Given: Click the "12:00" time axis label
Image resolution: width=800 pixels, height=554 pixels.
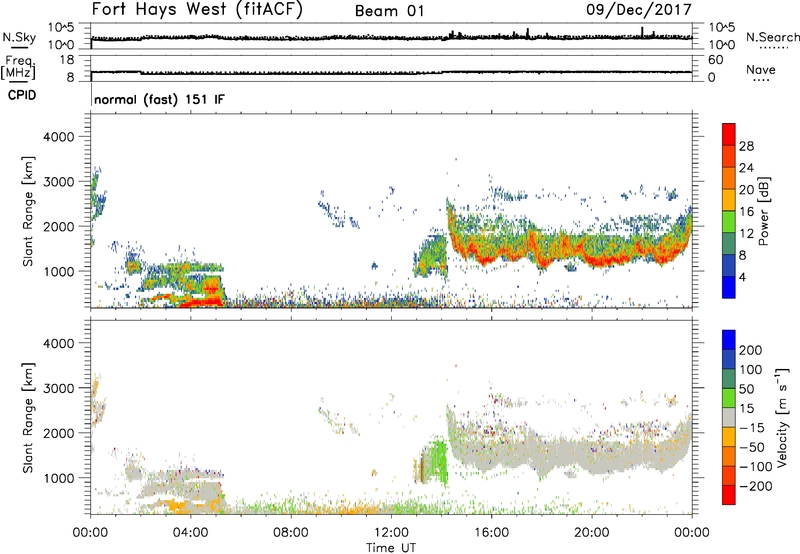Looking at the screenshot, I should click(x=391, y=533).
